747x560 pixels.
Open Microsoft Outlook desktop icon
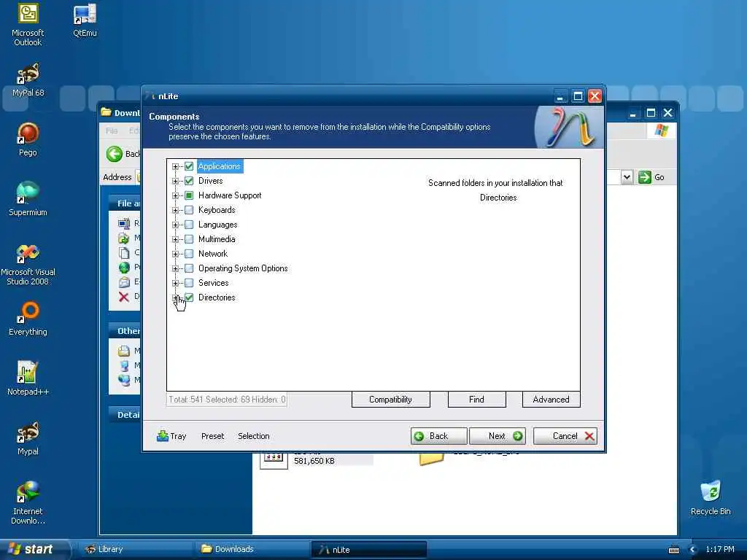[x=28, y=25]
